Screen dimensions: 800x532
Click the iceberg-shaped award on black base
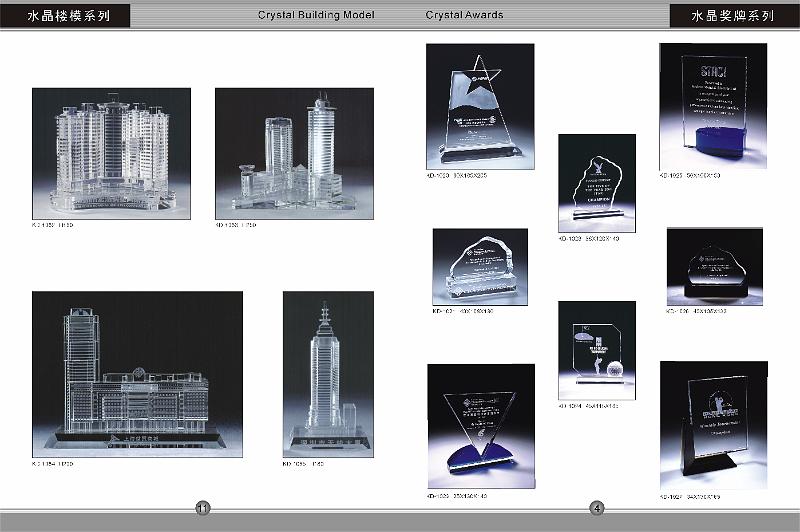coord(714,266)
